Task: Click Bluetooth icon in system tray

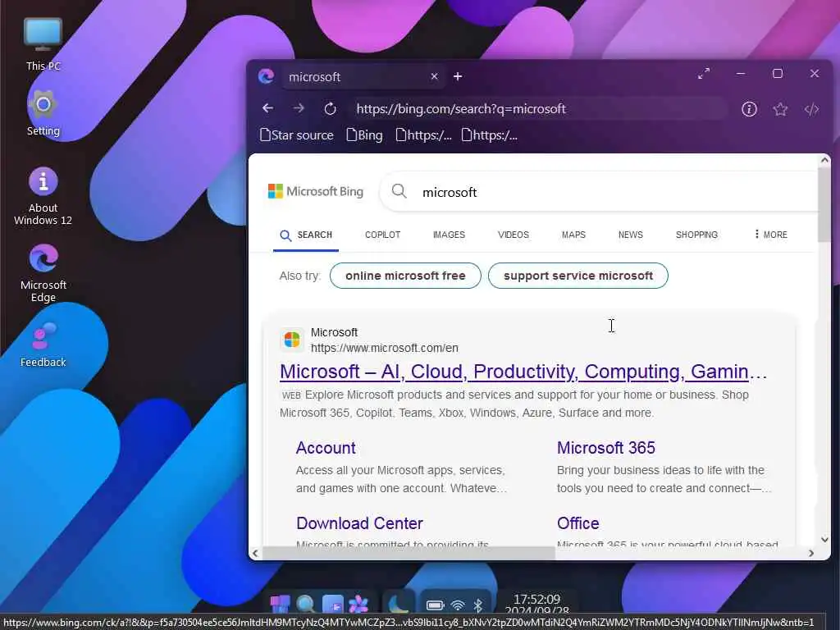Action: [478, 605]
